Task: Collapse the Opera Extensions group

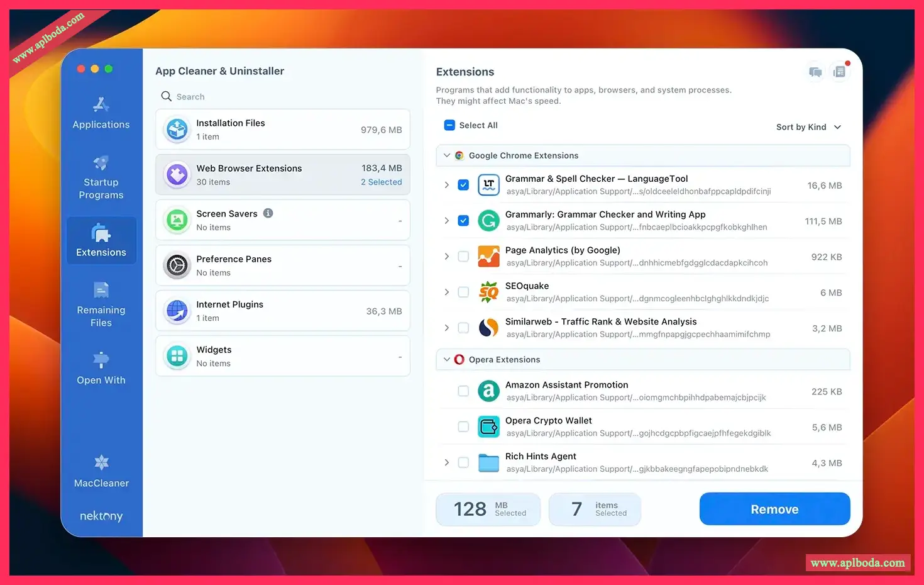Action: (x=447, y=359)
